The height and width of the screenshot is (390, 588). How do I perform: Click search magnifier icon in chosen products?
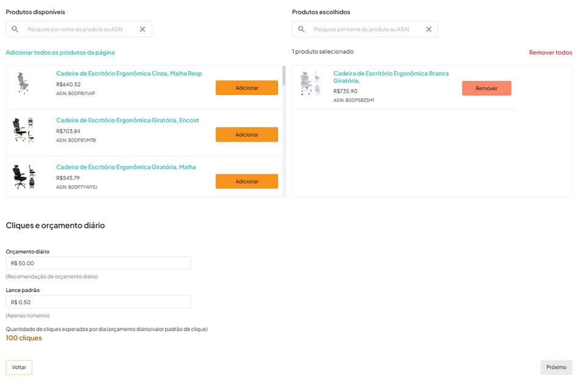point(301,29)
